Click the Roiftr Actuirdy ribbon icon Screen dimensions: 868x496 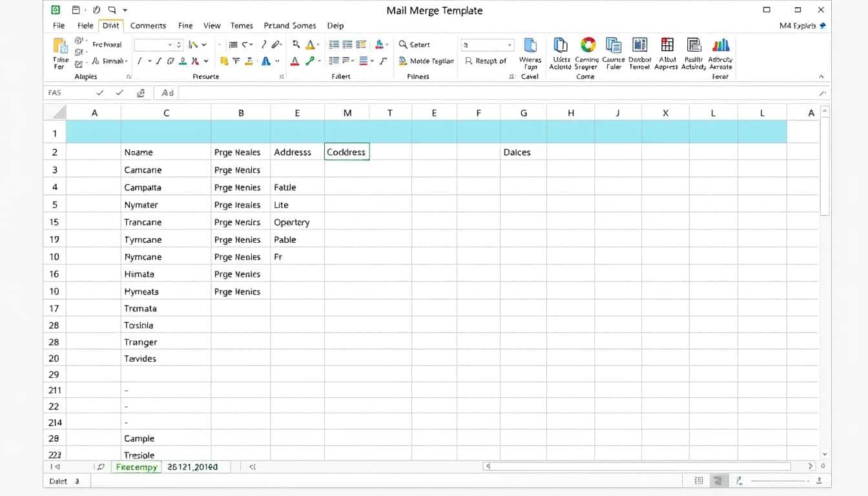[x=694, y=45]
